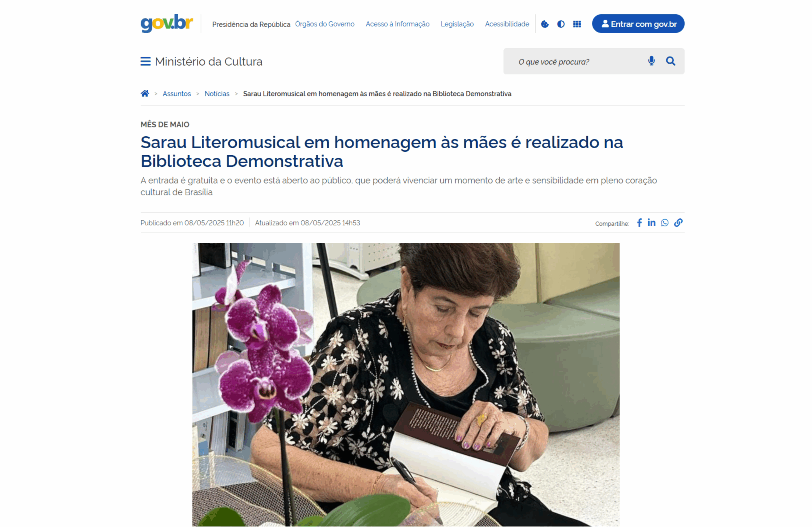Open the gov.br systems grid icon
This screenshot has height=527, width=812.
[577, 24]
